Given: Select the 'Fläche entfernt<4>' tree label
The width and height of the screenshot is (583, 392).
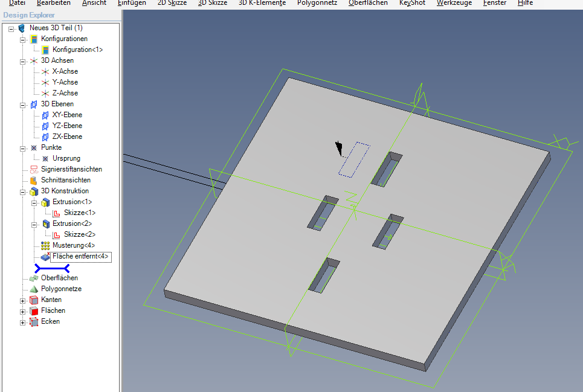Looking at the screenshot, I should click(x=81, y=256).
